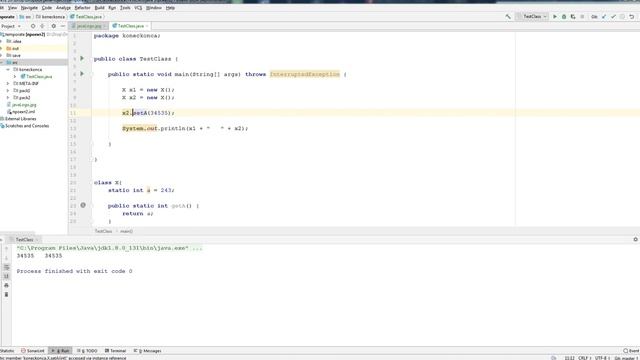Select Scratches and Consoles node
The width and height of the screenshot is (640, 360).
tap(24, 126)
